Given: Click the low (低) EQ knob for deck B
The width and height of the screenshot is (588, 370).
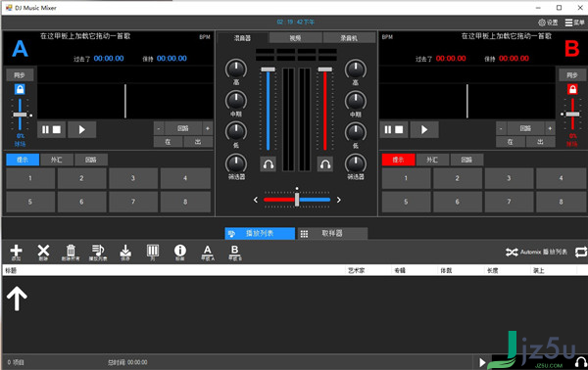Looking at the screenshot, I should click(x=356, y=132).
